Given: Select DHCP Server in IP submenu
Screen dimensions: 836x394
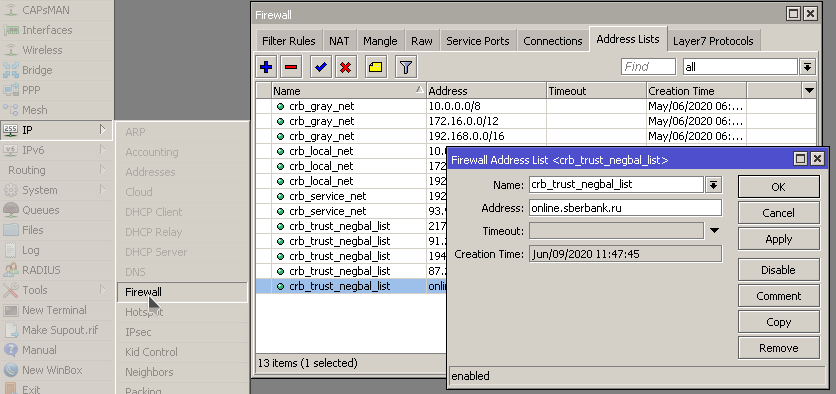Looking at the screenshot, I should 182,252.
